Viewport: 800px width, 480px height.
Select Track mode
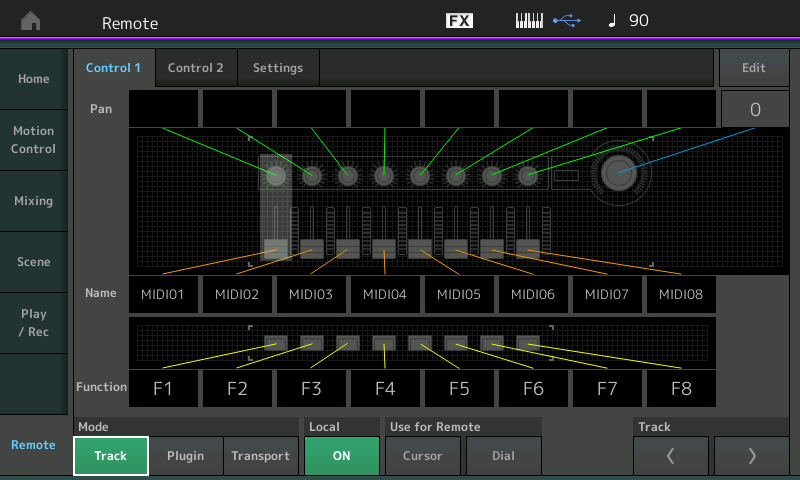click(111, 456)
